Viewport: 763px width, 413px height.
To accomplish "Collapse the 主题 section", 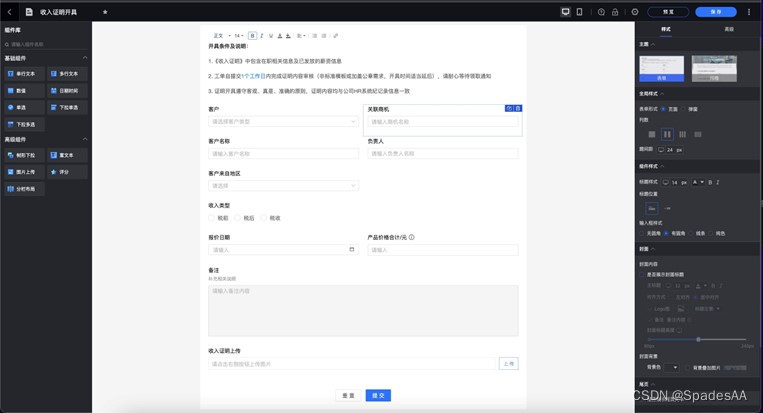I will [x=653, y=44].
